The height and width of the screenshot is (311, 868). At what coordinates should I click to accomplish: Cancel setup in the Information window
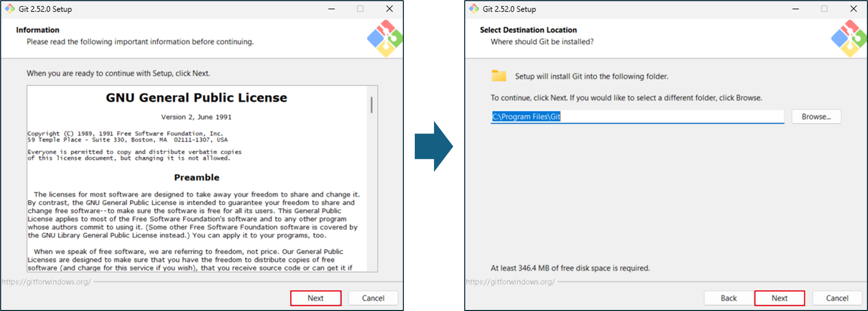[x=373, y=298]
